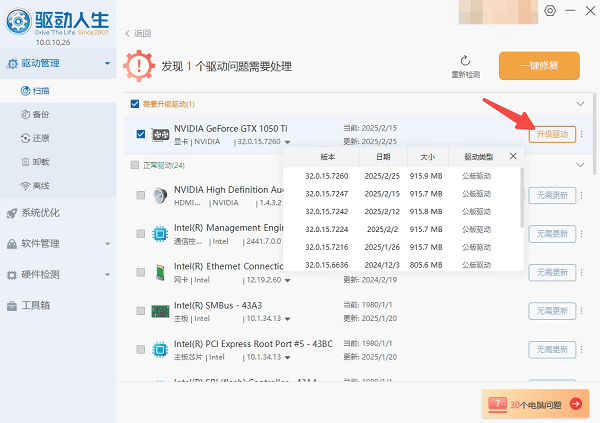
Task: Toggle the 需要升级驱动 group checkbox
Action: pos(135,104)
